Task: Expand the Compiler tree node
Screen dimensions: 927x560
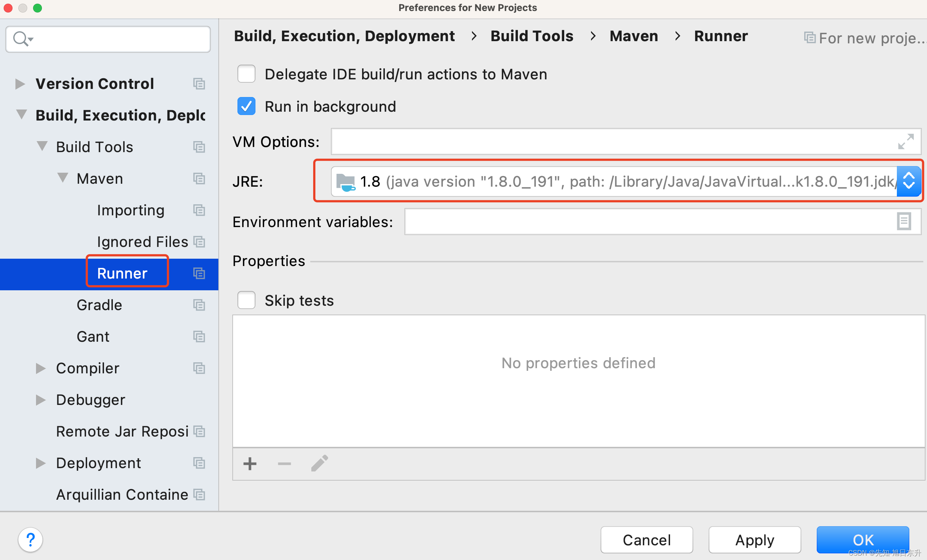Action: click(x=41, y=368)
